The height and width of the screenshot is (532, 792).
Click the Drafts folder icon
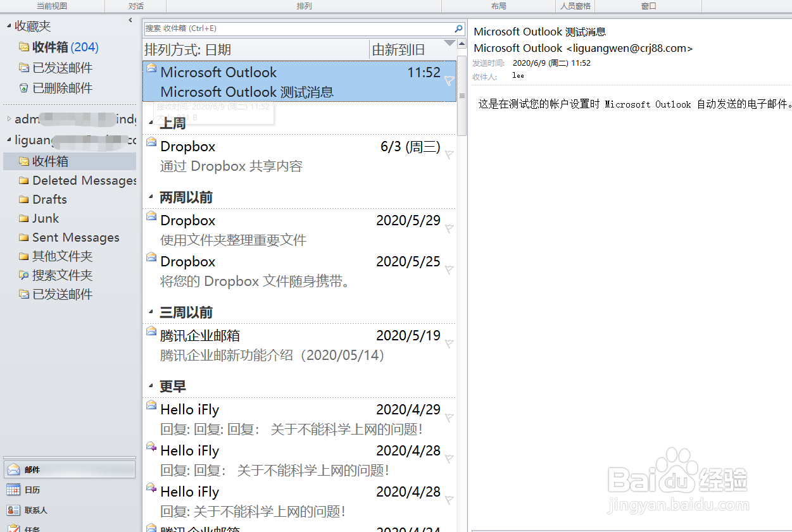(x=24, y=199)
